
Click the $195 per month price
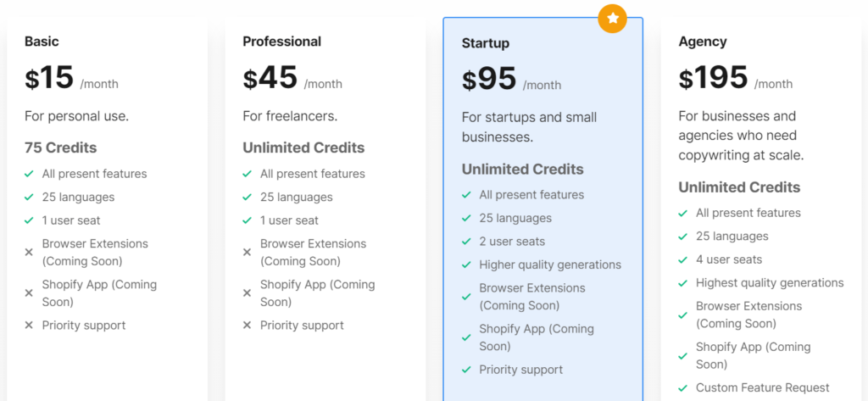click(x=735, y=79)
